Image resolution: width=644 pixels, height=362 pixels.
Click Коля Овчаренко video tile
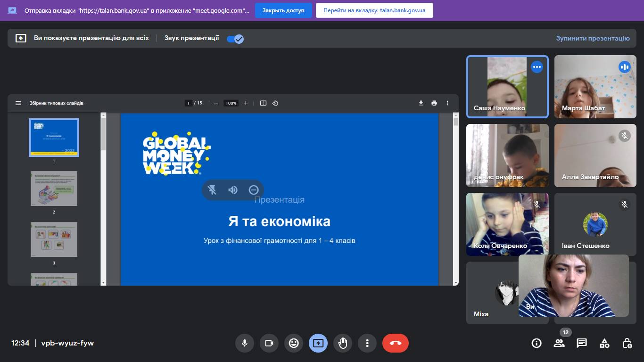pos(507,224)
